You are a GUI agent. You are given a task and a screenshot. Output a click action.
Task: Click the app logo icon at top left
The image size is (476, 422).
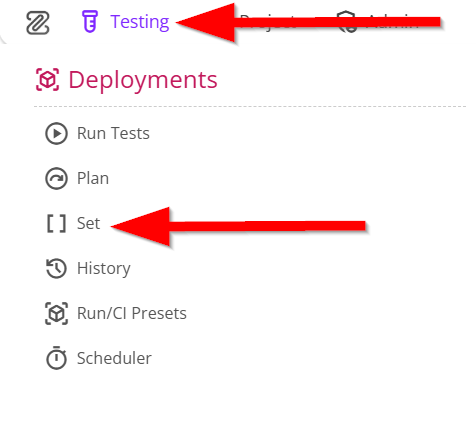point(38,23)
